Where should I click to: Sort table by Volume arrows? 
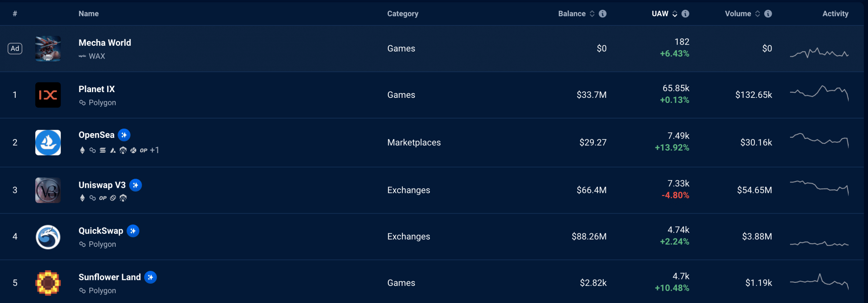click(757, 14)
